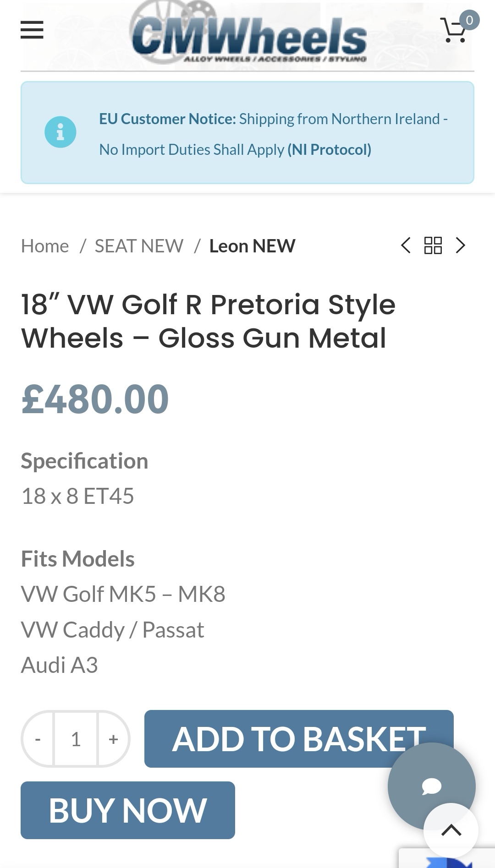
Task: Click the BUY NOW button
Action: point(128,810)
